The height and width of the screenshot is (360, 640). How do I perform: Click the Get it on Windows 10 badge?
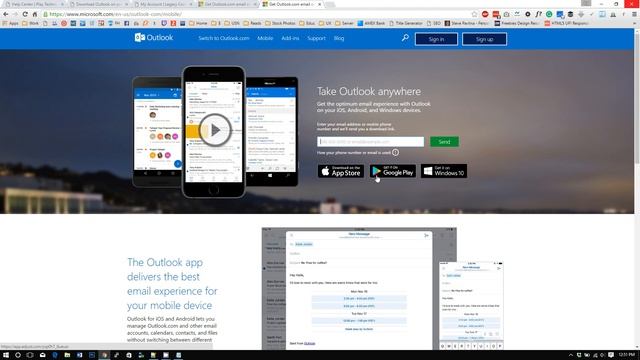point(444,171)
